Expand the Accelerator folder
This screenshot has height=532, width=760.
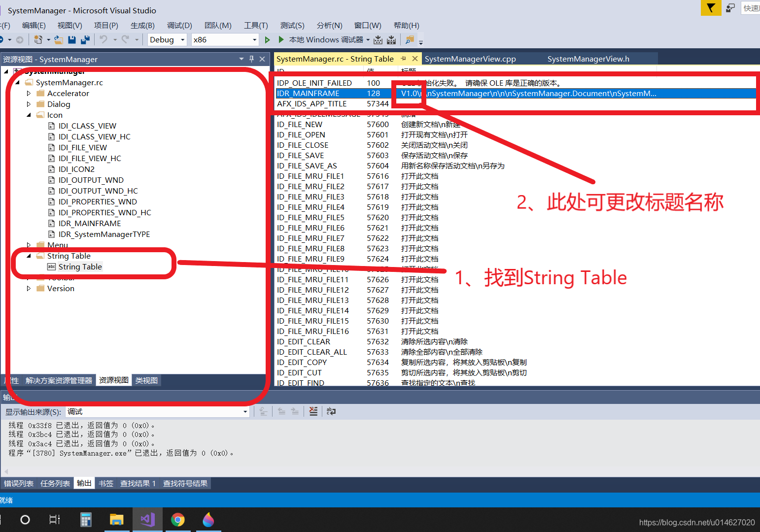tap(29, 93)
